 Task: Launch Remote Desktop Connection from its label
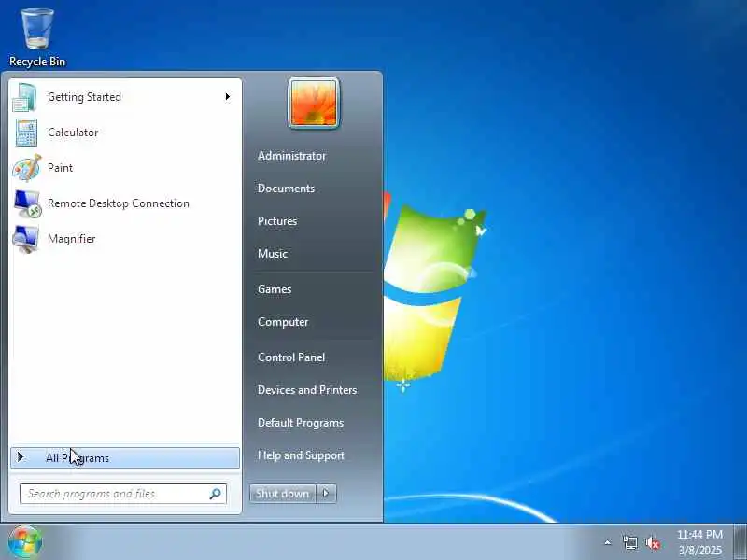(x=119, y=203)
